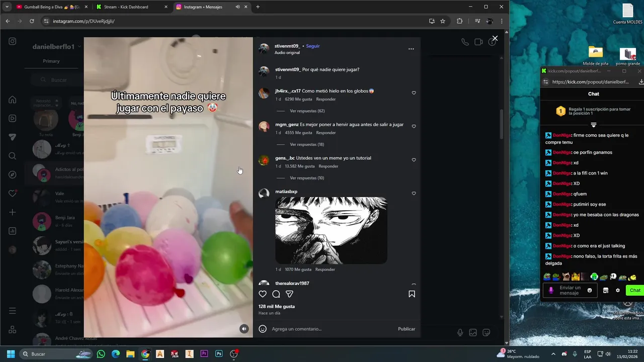644x362 pixels.
Task: Click the green Chat send button
Action: point(635,291)
